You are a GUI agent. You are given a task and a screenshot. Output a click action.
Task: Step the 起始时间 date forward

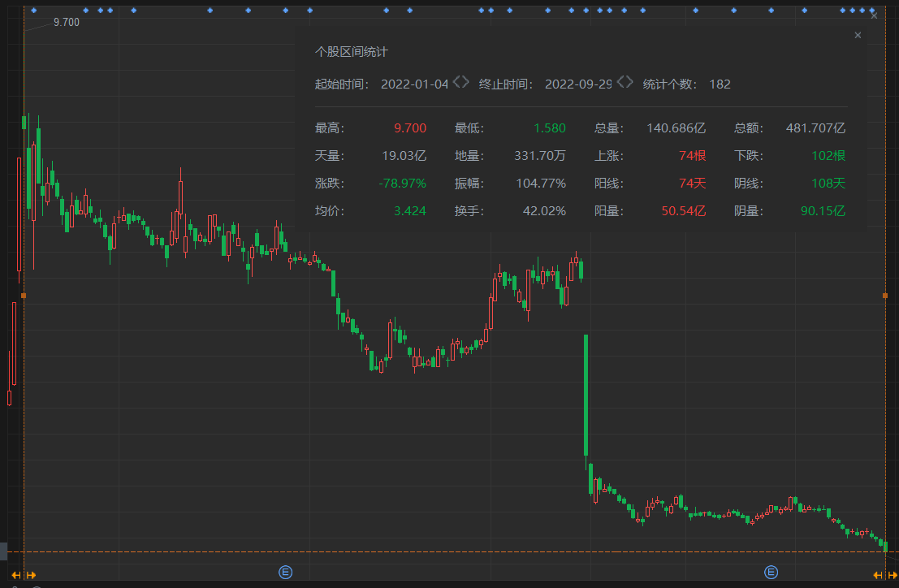click(x=466, y=82)
